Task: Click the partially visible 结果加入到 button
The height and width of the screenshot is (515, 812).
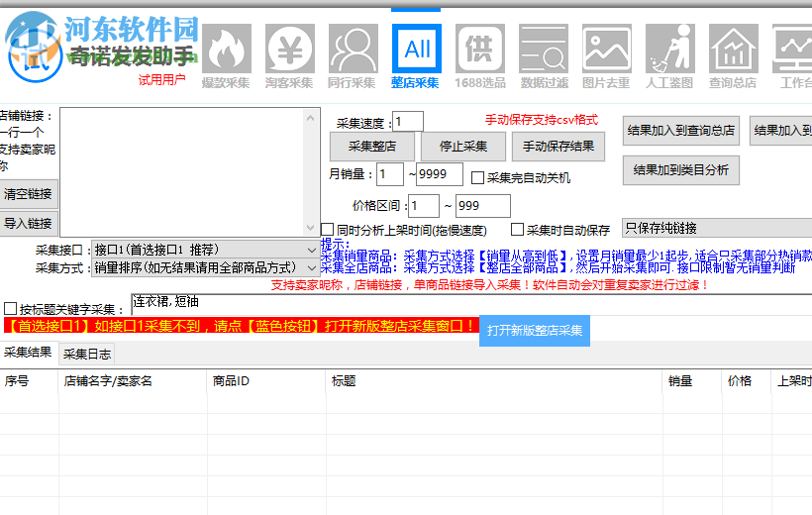Action: tap(781, 131)
